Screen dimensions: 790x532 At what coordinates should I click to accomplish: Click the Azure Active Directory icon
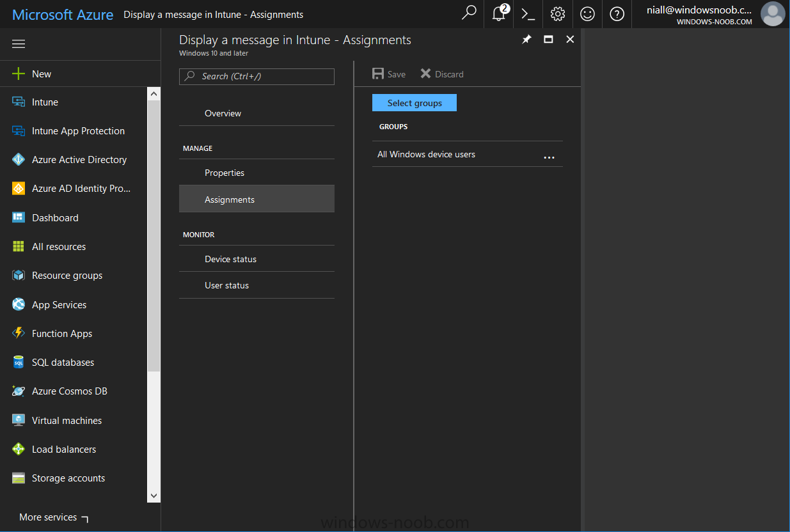pyautogui.click(x=19, y=160)
